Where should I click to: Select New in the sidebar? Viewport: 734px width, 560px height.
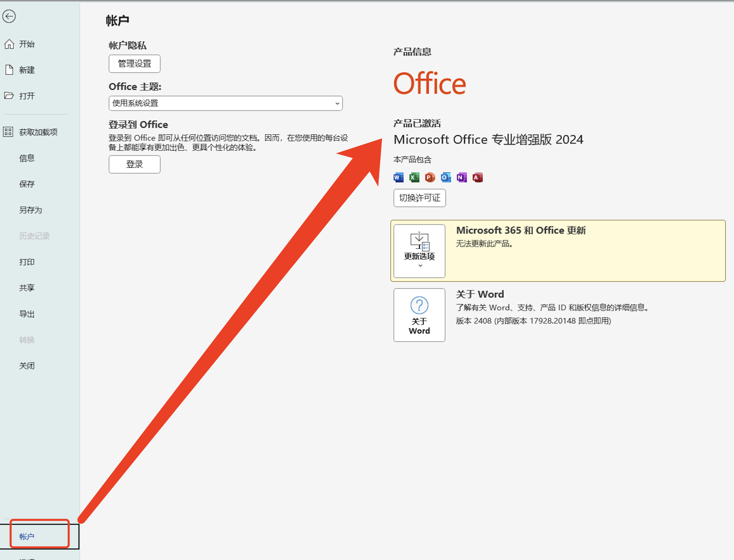point(27,70)
